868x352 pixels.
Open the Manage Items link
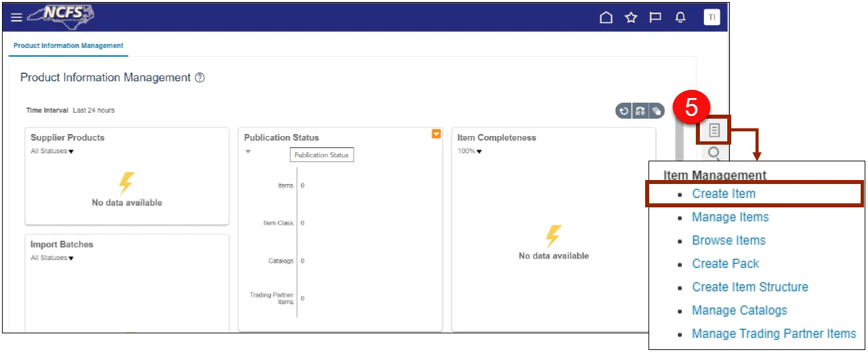(730, 217)
